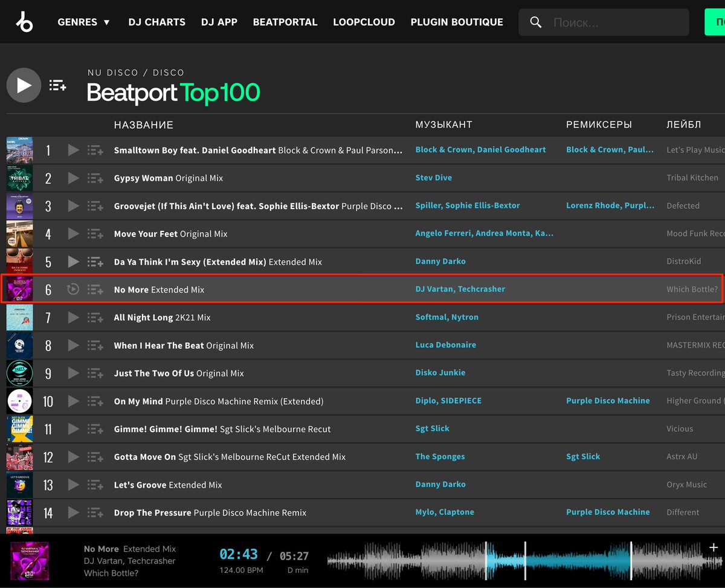Play track 11 Gimme! Gimme! Gimme!
This screenshot has height=588, width=725.
[73, 429]
